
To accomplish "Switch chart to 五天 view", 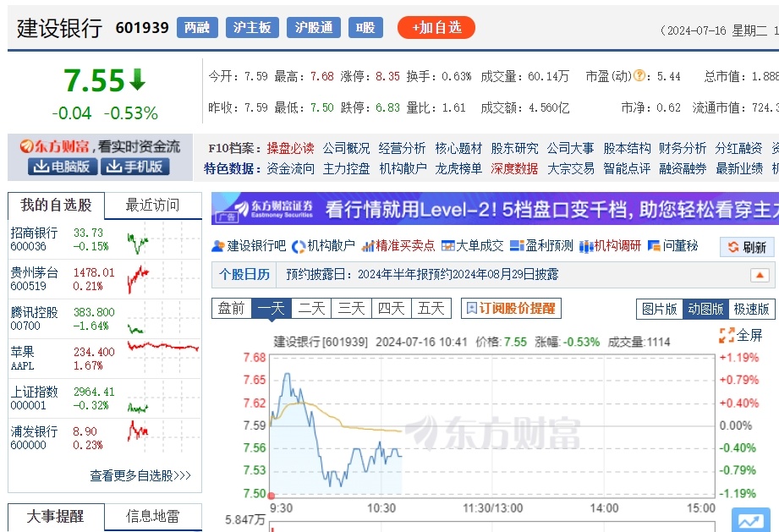I will [x=431, y=309].
